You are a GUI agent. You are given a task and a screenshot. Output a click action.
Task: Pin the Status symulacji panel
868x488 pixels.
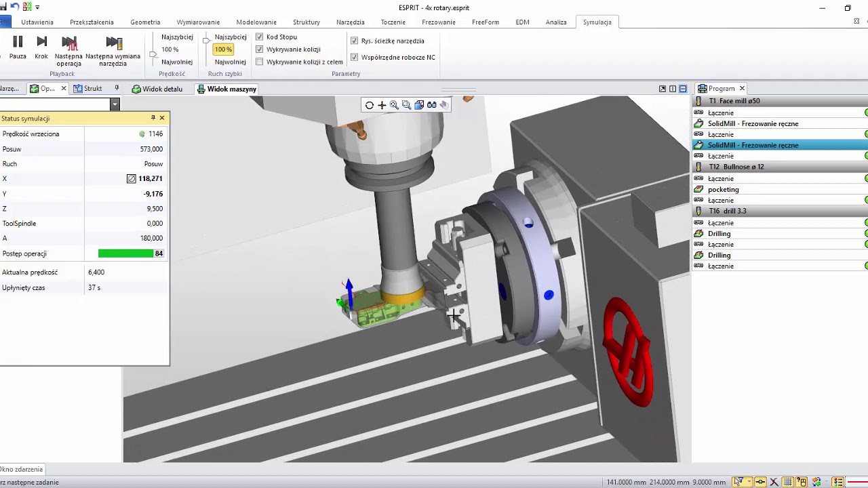tap(153, 118)
